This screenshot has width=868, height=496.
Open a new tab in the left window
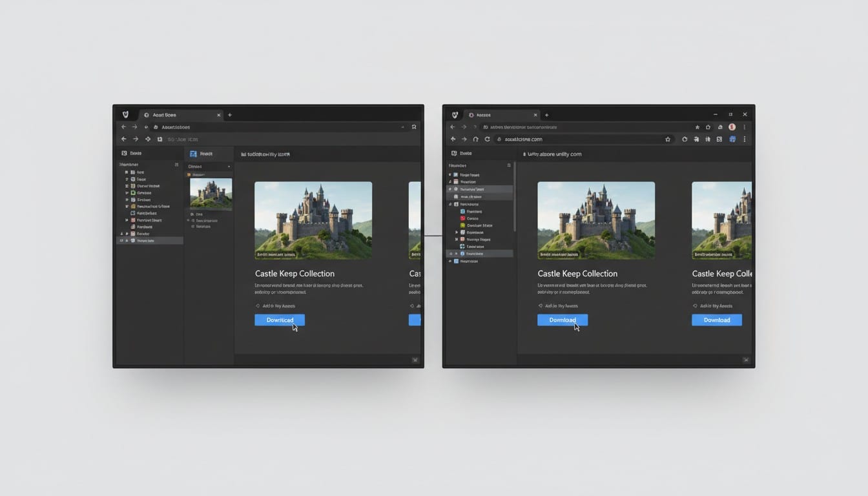click(230, 115)
